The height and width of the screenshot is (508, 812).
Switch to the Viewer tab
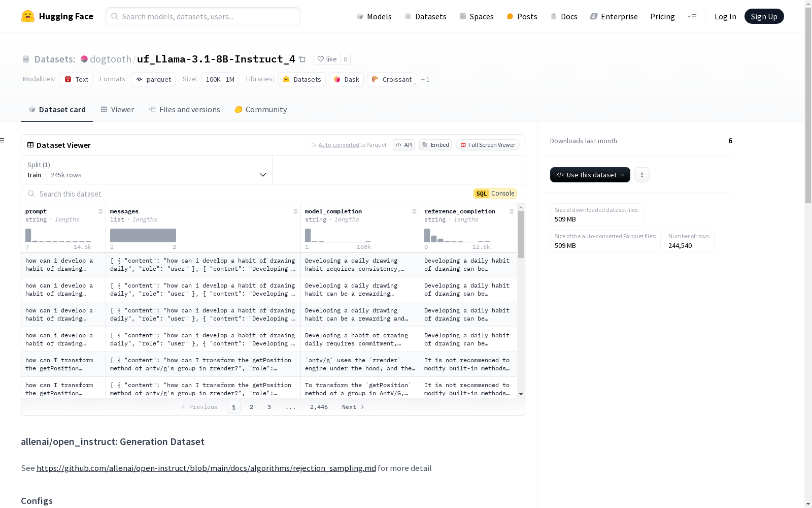point(117,109)
